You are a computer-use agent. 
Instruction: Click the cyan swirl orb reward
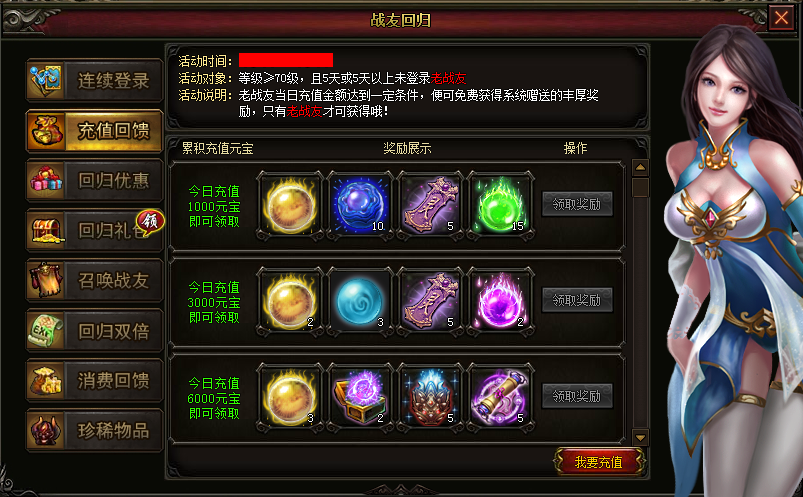360,301
